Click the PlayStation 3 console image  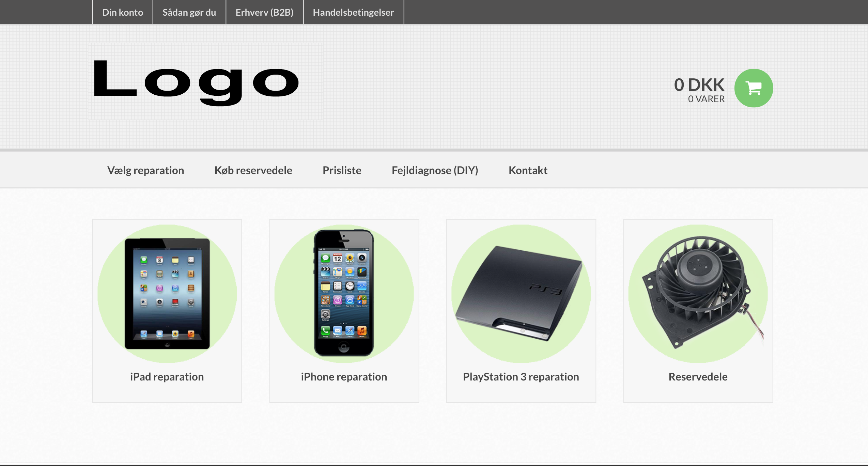(521, 294)
